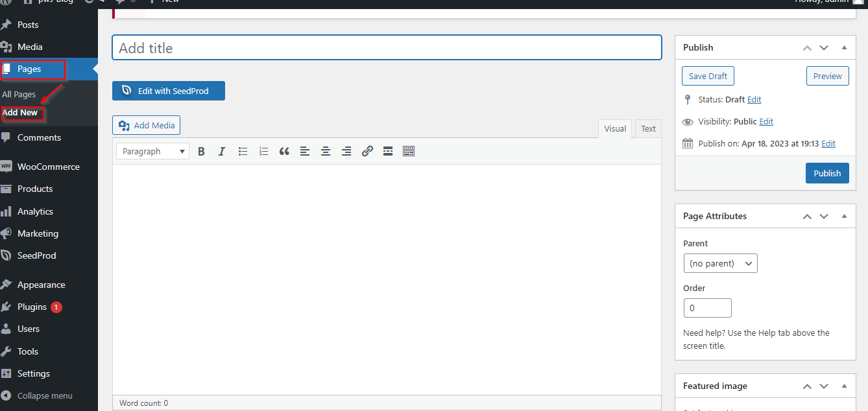Click the Add Media button
The height and width of the screenshot is (411, 868).
pyautogui.click(x=146, y=125)
